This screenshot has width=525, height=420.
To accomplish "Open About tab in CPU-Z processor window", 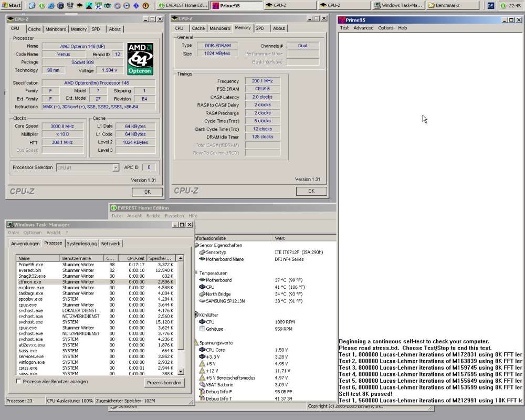I will click(114, 29).
